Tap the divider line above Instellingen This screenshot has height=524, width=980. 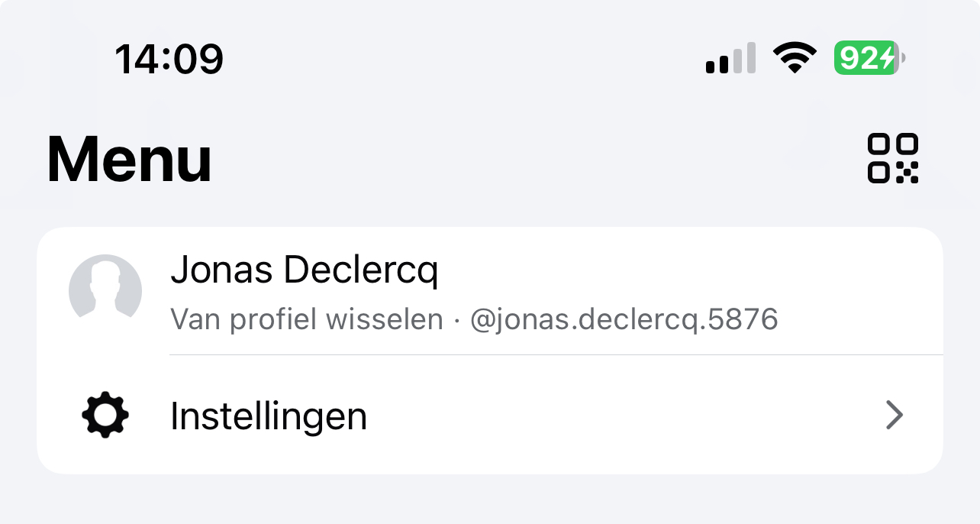click(x=556, y=355)
